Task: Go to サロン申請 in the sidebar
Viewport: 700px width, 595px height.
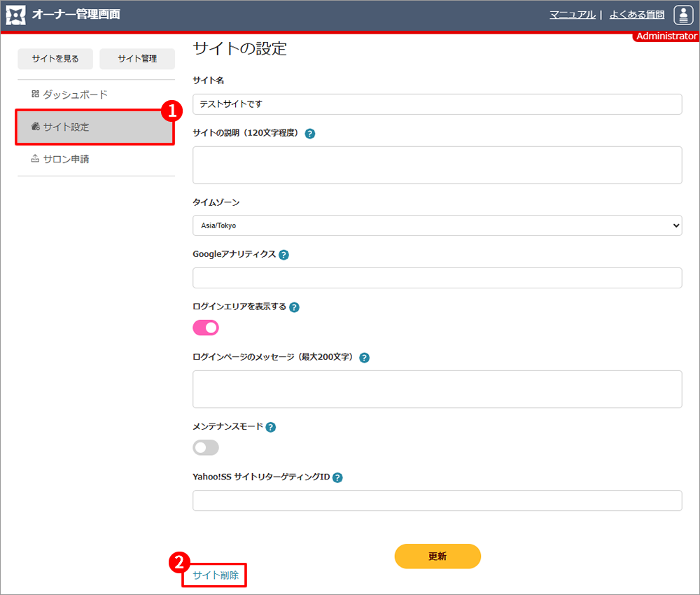Action: click(66, 159)
